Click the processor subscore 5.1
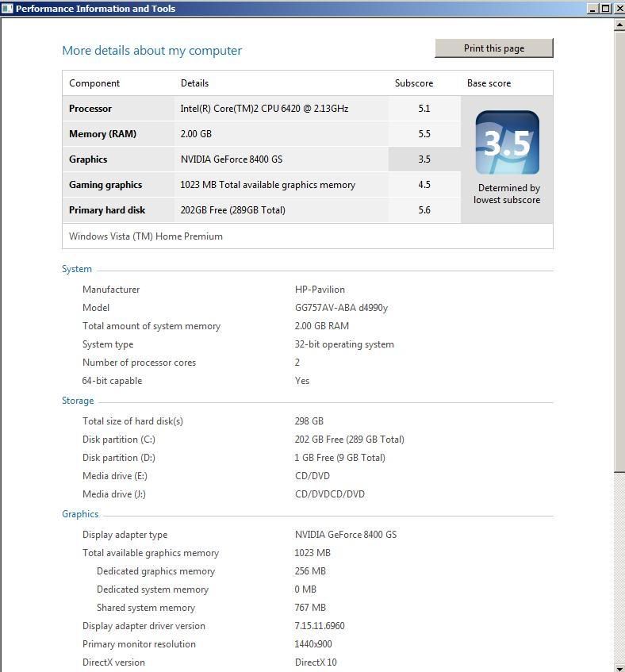This screenshot has width=625, height=672. (424, 109)
